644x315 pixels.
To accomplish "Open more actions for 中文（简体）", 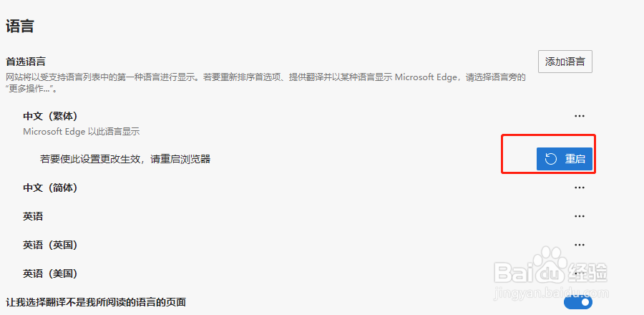I will click(580, 188).
